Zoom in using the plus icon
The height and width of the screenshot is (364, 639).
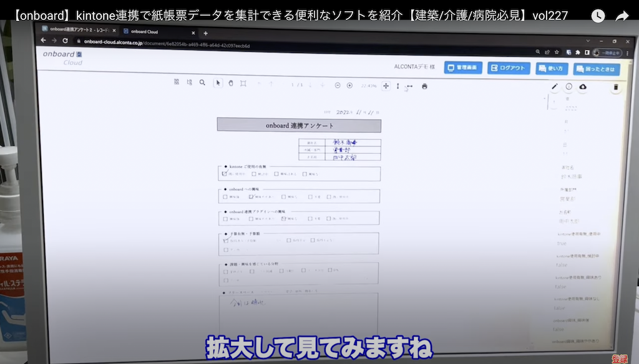click(x=349, y=84)
